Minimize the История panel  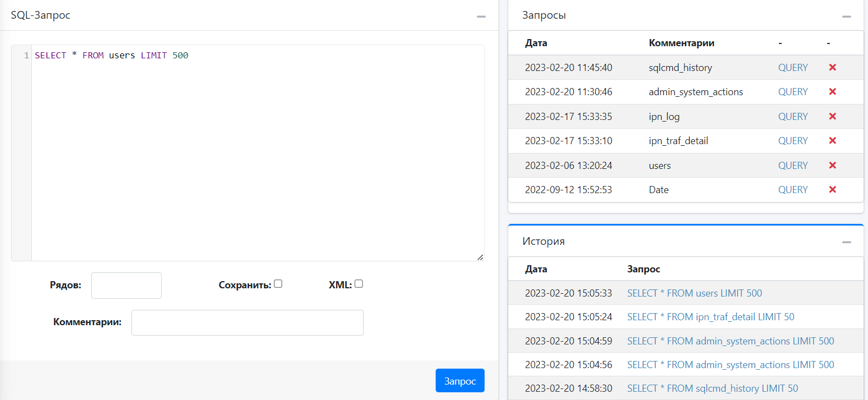click(x=846, y=242)
